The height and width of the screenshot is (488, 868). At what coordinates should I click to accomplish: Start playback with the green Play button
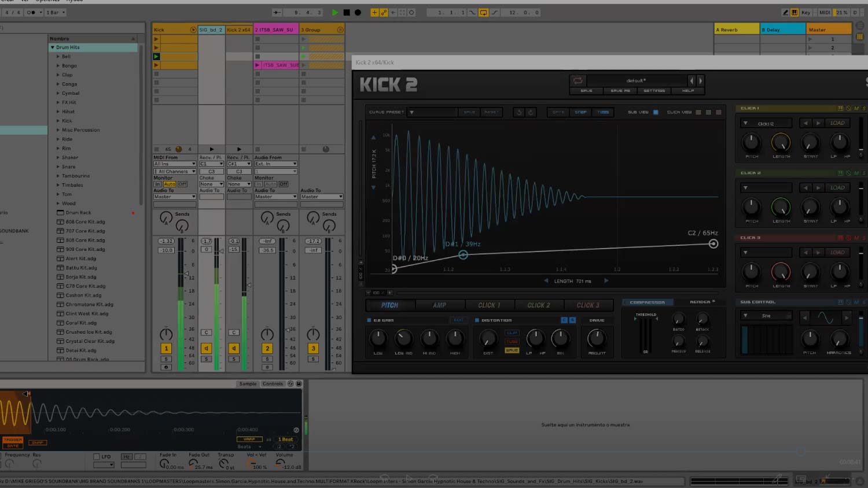(335, 12)
